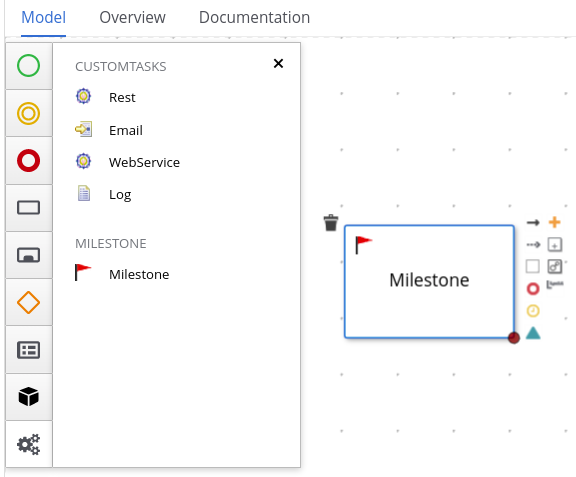Open the Start Events palette (green circle)
The image size is (576, 477).
[x=29, y=66]
